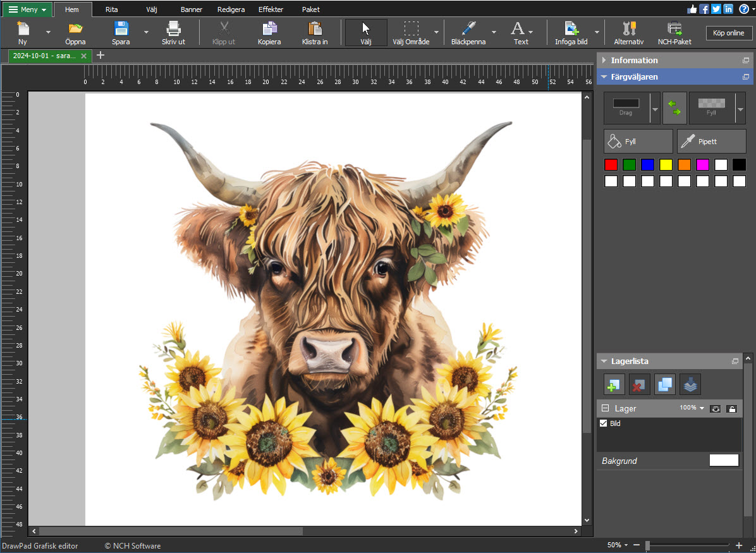756x553 pixels.
Task: Undock the Information panel
Action: (x=745, y=60)
